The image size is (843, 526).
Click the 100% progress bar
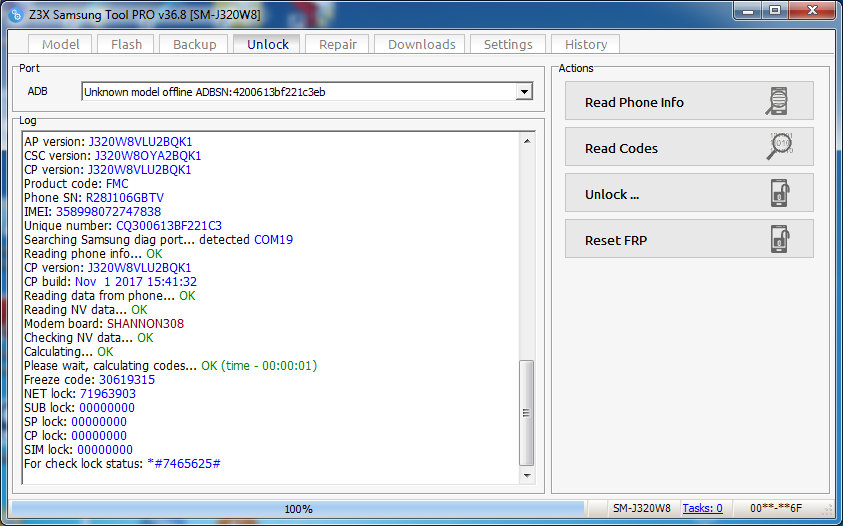(298, 508)
